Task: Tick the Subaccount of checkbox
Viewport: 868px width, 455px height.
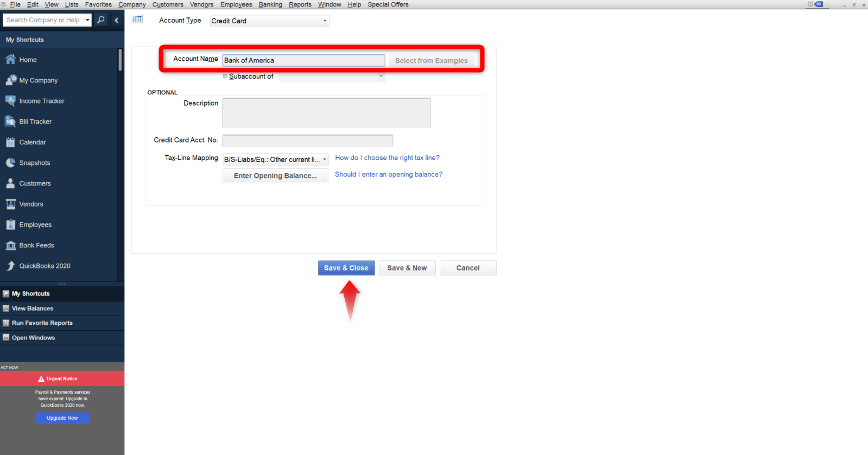Action: coord(225,76)
